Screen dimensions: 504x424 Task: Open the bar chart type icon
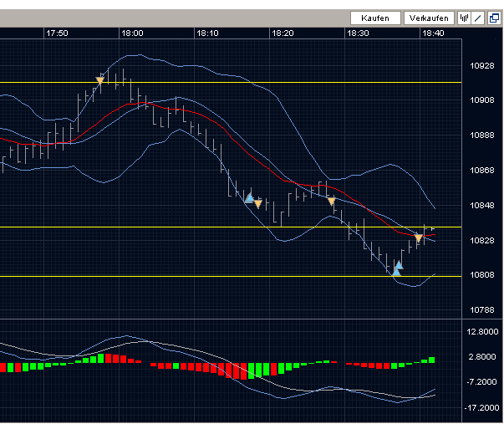(465, 18)
